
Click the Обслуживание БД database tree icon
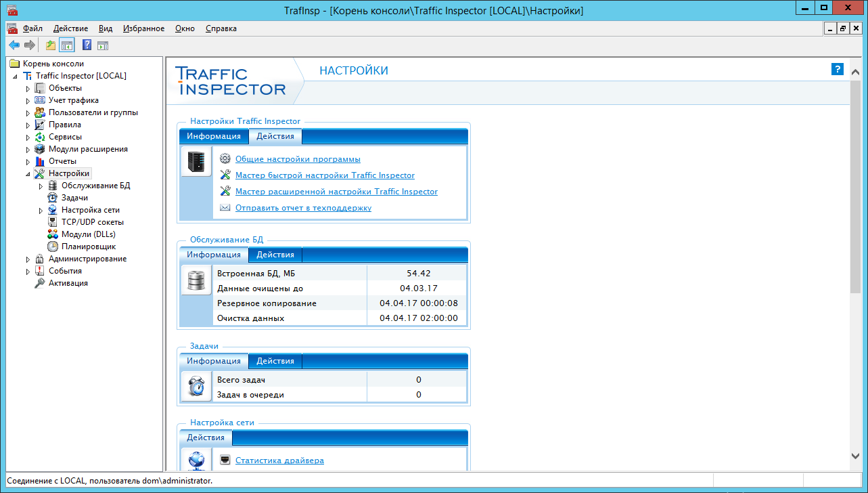point(53,186)
